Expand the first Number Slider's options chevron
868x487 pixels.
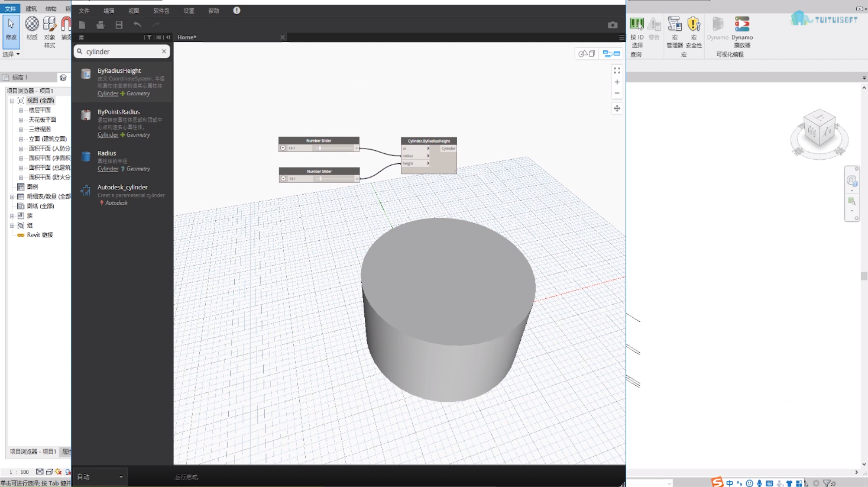[283, 148]
